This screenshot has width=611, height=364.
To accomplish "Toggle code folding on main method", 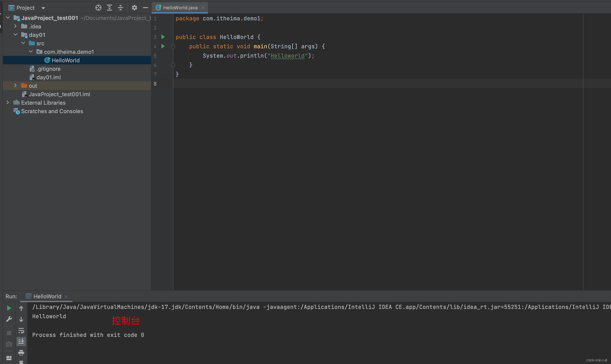I will [x=173, y=47].
